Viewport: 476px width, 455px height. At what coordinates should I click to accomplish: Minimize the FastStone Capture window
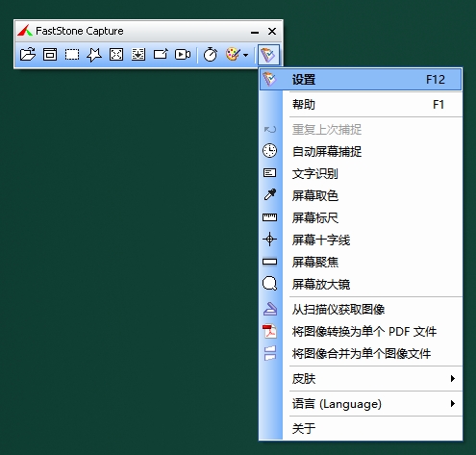pos(255,32)
